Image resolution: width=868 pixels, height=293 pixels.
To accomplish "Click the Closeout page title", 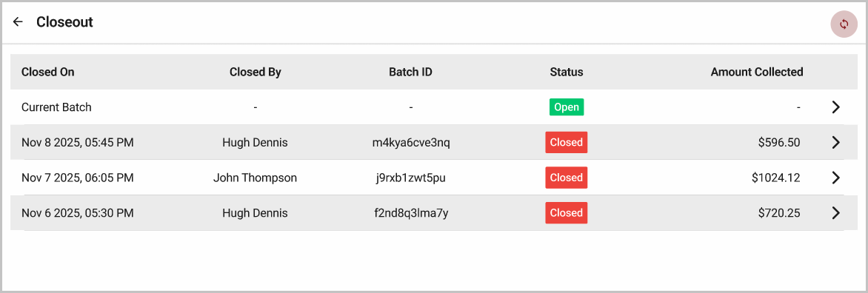I will pos(64,22).
